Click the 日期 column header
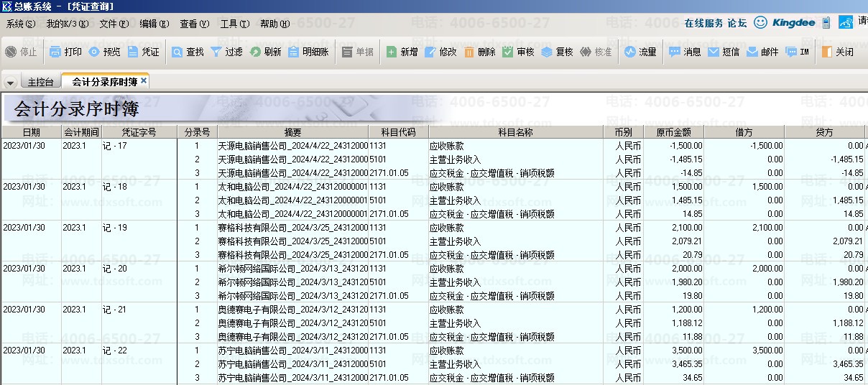The image size is (868, 385). click(31, 132)
